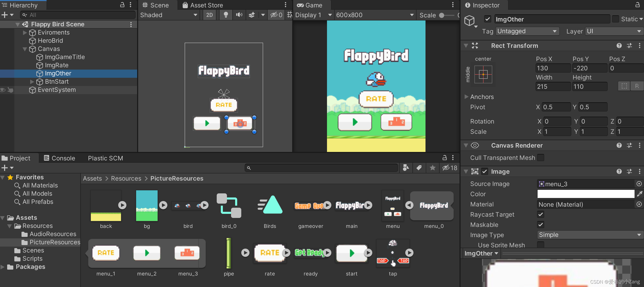644x287 pixels.
Task: Open Rect Transform preset settings icon
Action: (x=629, y=46)
